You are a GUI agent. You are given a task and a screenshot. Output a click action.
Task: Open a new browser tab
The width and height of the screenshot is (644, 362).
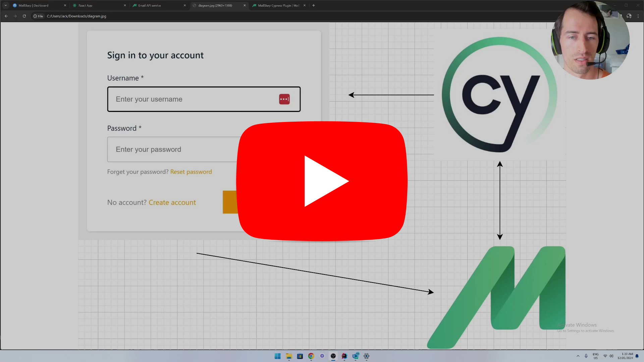pos(314,5)
